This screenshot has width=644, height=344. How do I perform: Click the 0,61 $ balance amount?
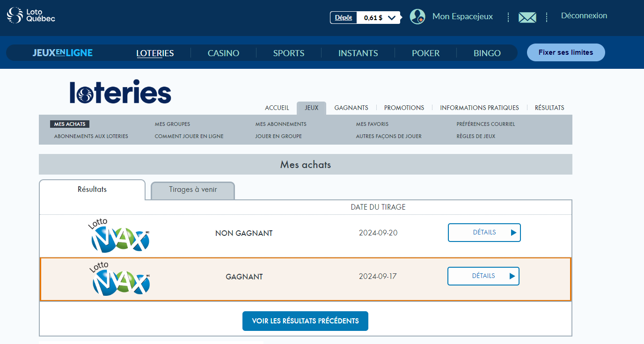(x=373, y=18)
